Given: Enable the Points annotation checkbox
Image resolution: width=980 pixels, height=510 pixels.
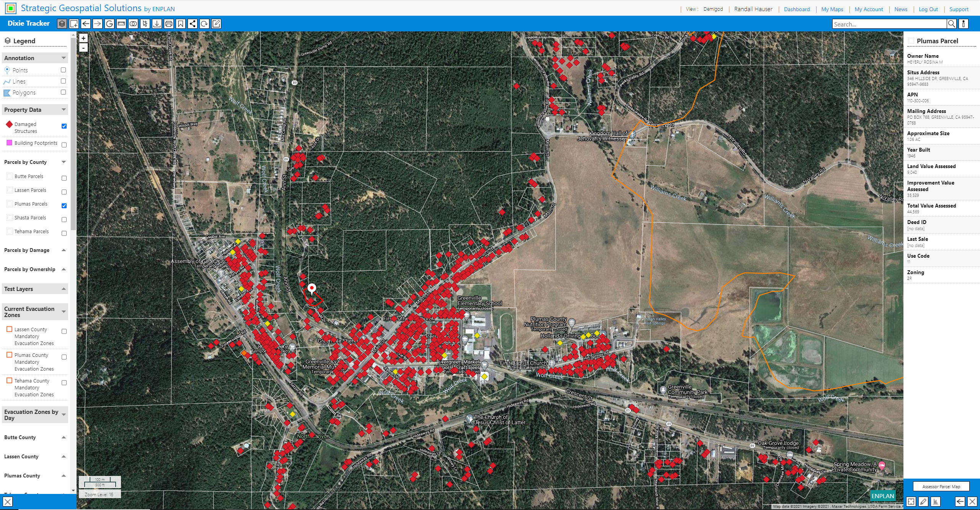Looking at the screenshot, I should (64, 70).
